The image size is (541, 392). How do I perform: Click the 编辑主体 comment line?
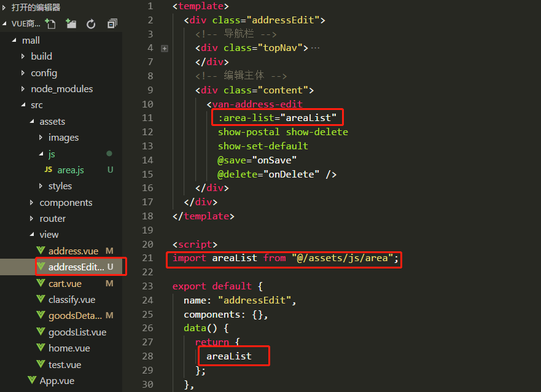[241, 76]
